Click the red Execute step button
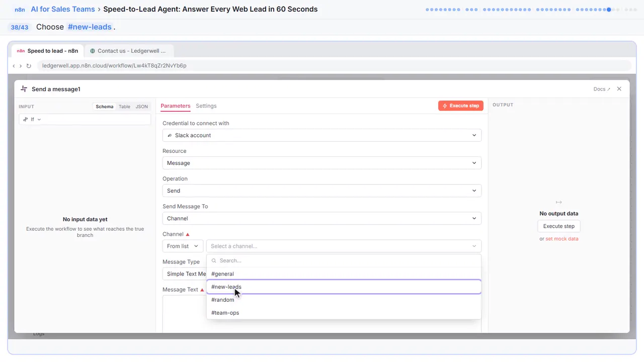The image size is (644, 362). (461, 106)
